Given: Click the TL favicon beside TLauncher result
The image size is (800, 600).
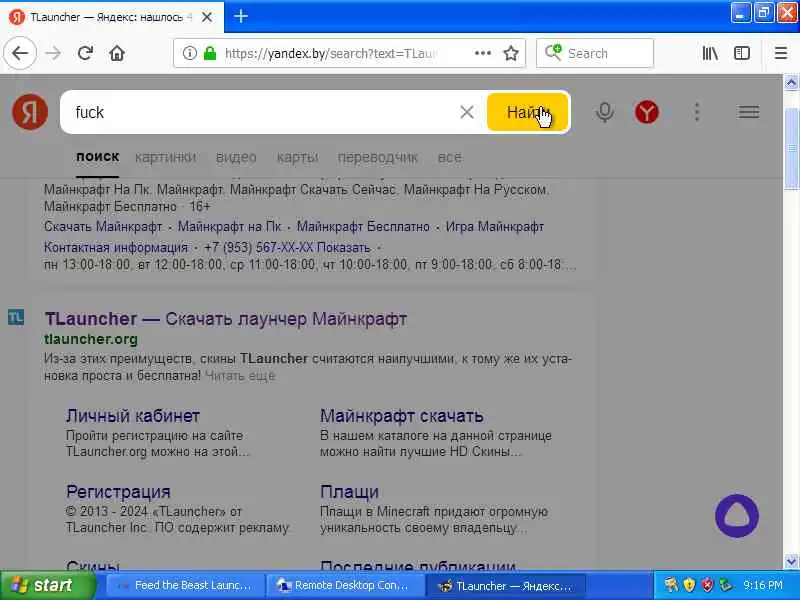Looking at the screenshot, I should (x=16, y=317).
